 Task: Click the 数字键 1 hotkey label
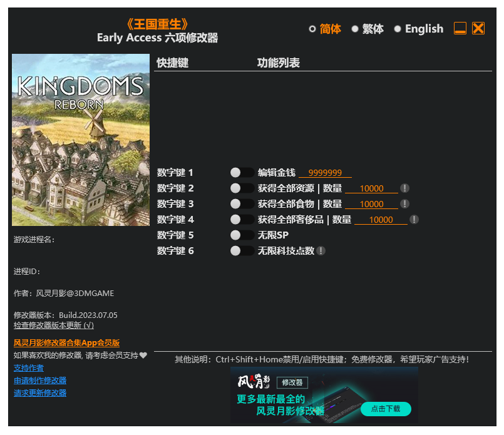[x=175, y=173]
